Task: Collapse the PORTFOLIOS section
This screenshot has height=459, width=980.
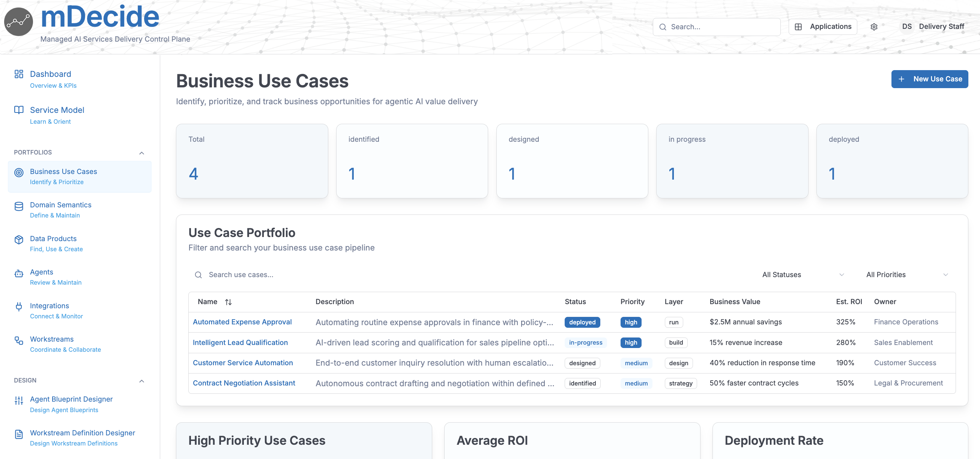Action: [x=141, y=153]
